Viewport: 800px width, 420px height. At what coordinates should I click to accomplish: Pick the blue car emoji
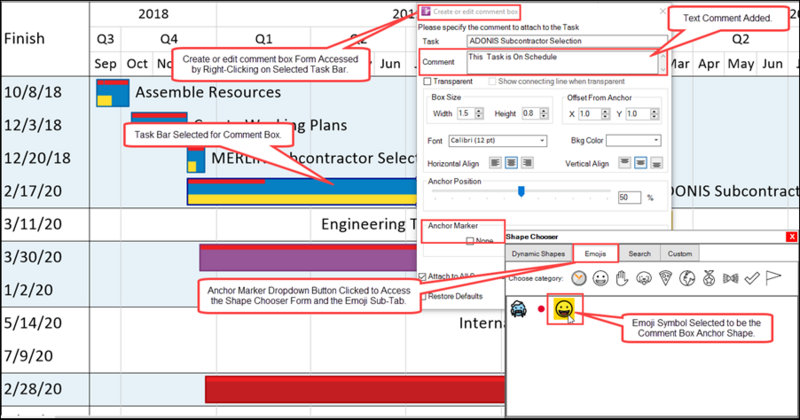click(519, 309)
